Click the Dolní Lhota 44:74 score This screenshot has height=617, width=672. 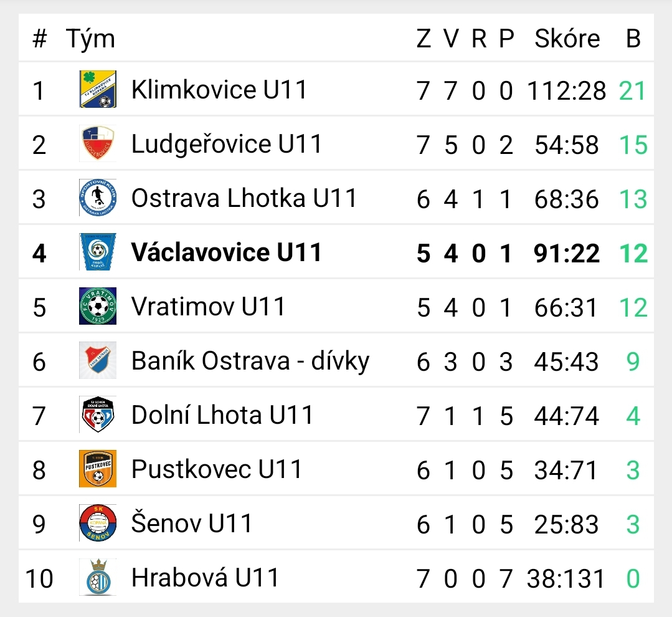[566, 416]
